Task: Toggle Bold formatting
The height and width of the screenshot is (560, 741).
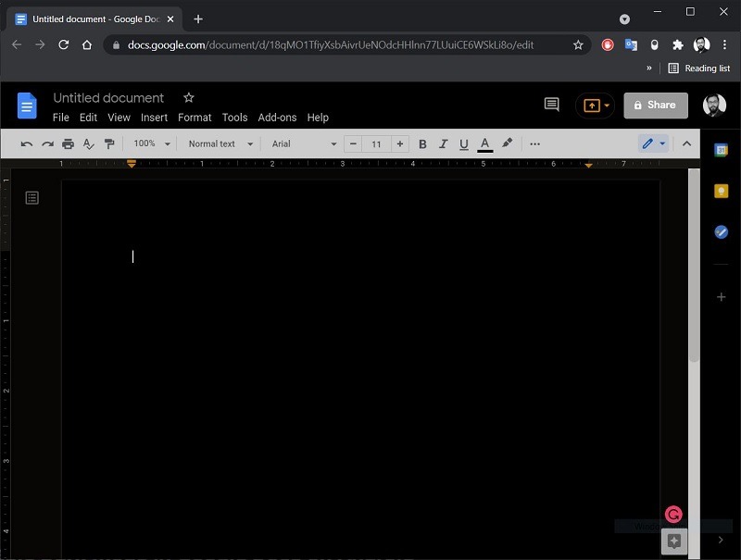Action: pos(422,144)
